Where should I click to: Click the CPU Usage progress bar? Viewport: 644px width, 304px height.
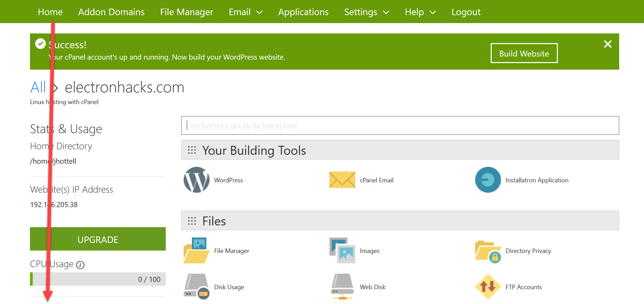(x=98, y=279)
